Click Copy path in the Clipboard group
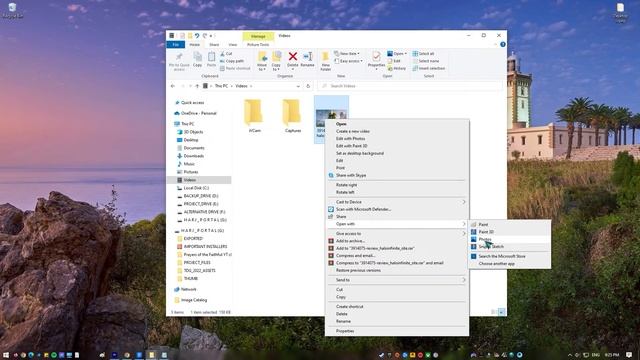The image size is (640, 360). tap(231, 61)
